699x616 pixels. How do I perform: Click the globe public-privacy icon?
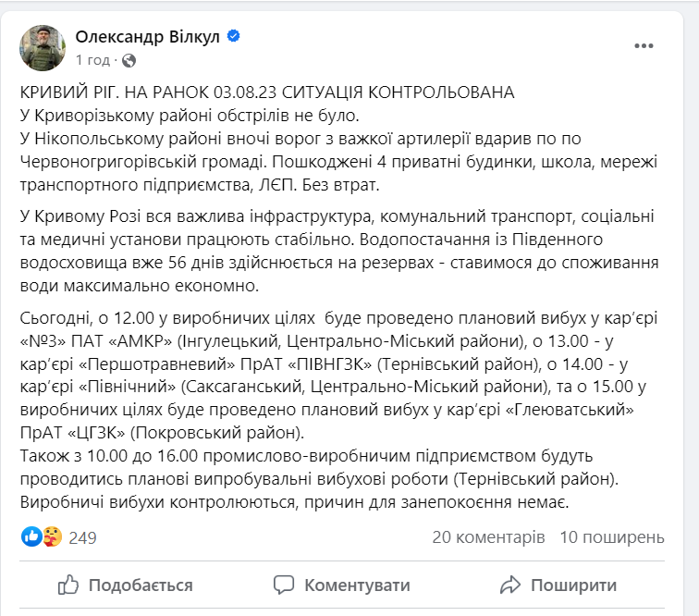click(x=129, y=60)
